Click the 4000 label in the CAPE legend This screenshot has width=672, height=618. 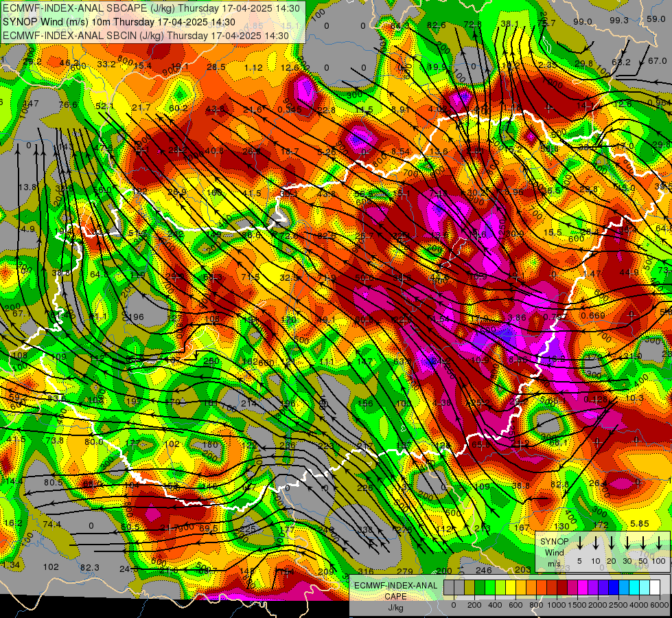coord(640,605)
